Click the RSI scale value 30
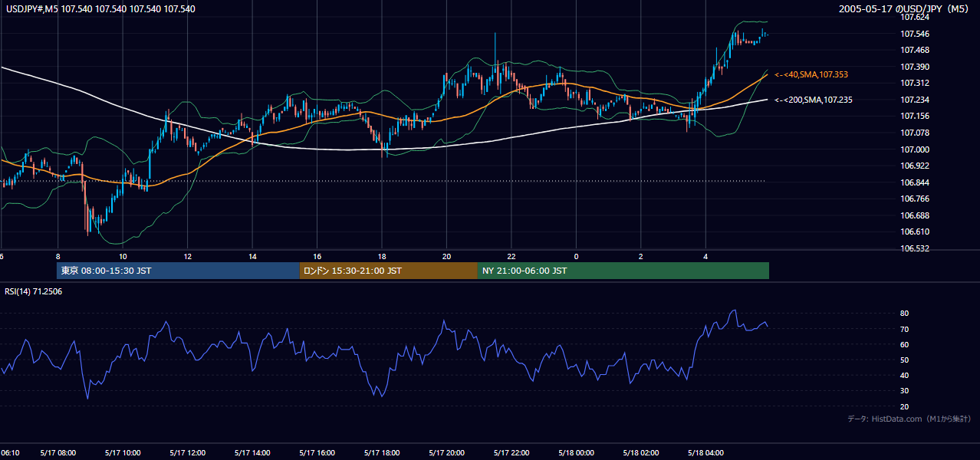 pyautogui.click(x=904, y=391)
